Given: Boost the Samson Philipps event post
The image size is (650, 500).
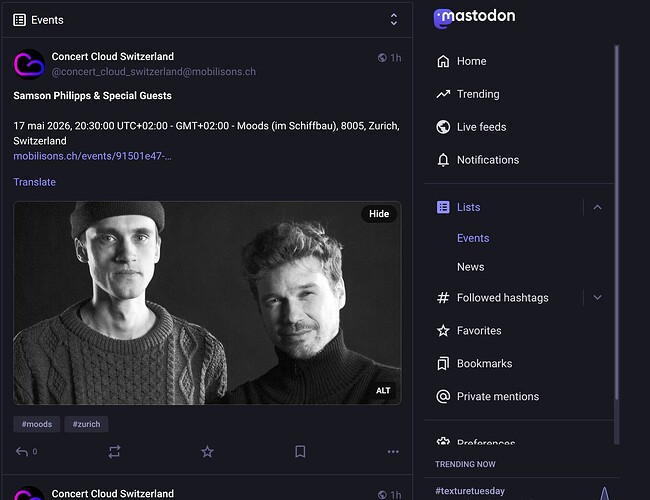Looking at the screenshot, I should [x=114, y=452].
